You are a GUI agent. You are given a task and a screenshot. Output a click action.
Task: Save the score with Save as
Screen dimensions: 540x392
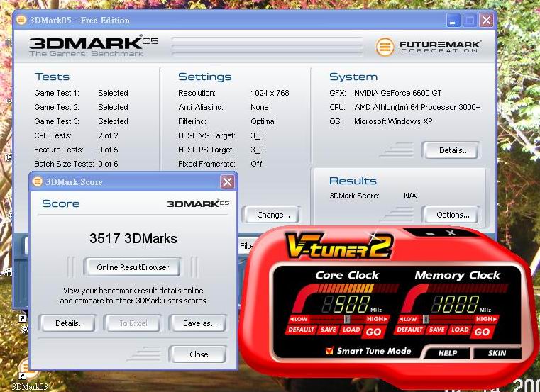click(198, 323)
